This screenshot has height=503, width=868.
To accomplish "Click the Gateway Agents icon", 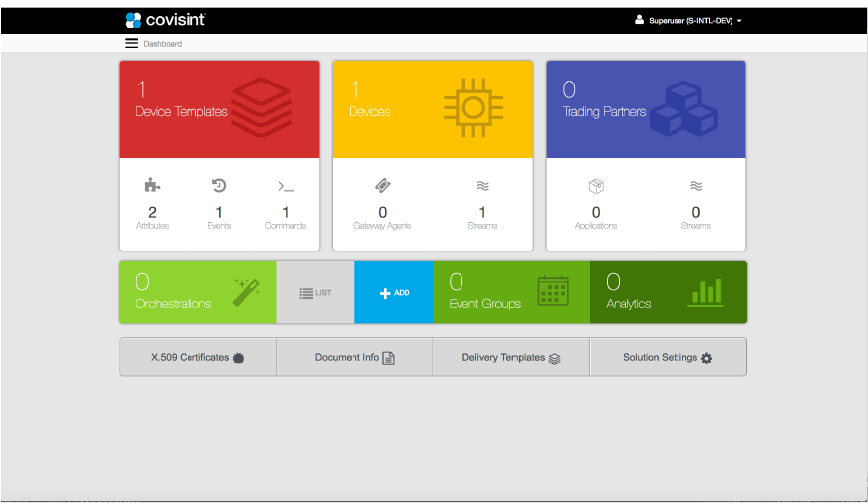I will click(382, 185).
